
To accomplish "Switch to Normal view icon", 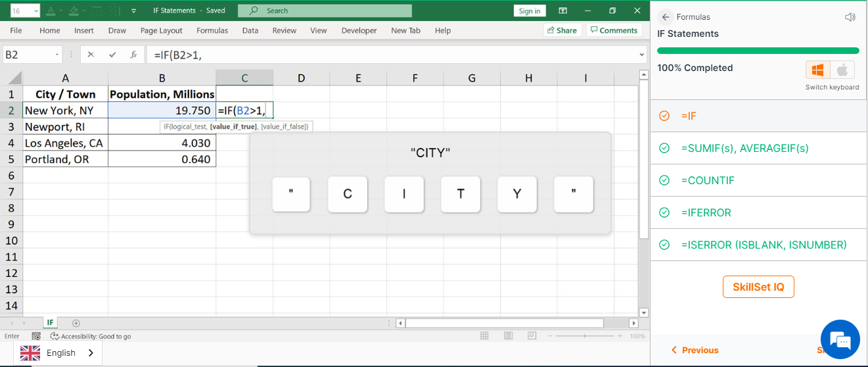I will [x=484, y=336].
